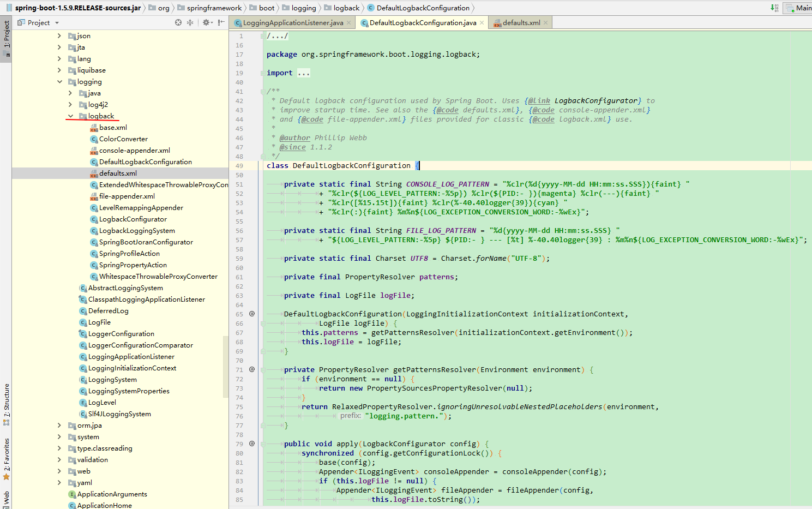This screenshot has width=812, height=509.
Task: Click the collapse all icon in Project panel
Action: click(190, 22)
